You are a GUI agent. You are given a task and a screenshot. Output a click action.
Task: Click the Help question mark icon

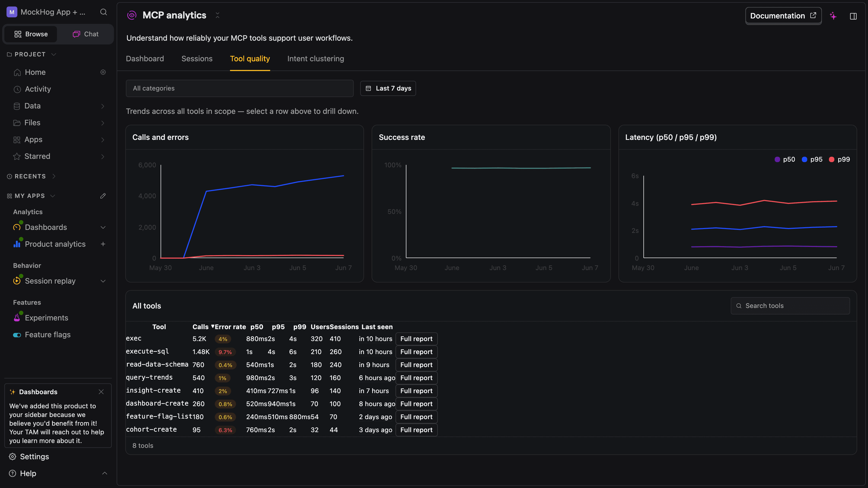12,474
